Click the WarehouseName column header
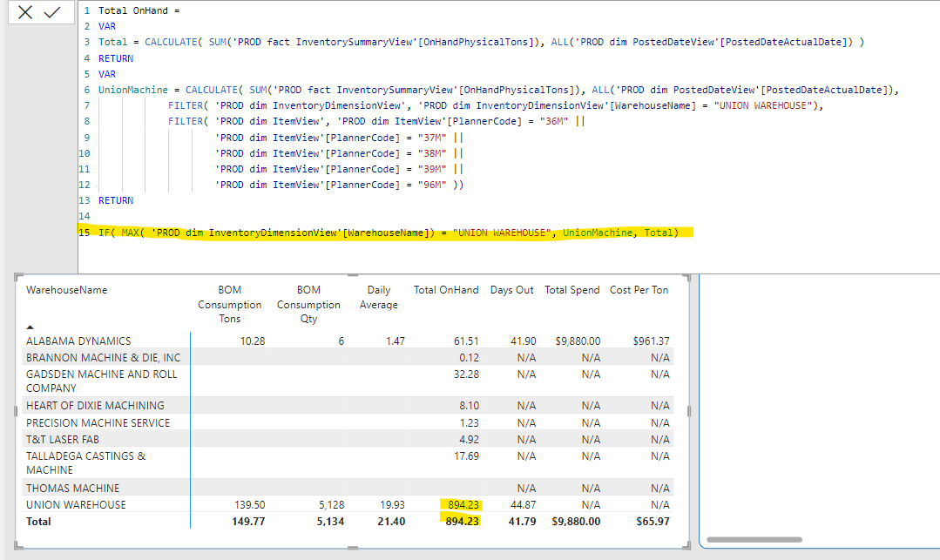The image size is (940, 560). [x=66, y=290]
